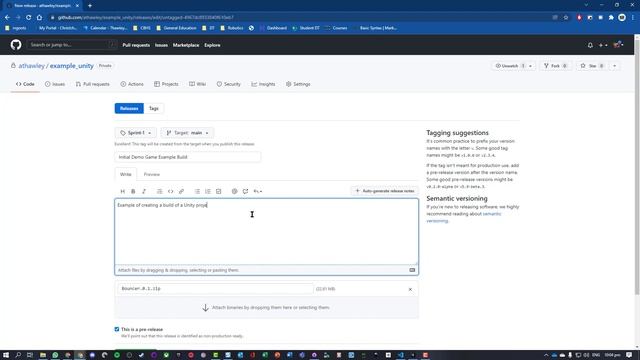Click the Markdown icon under the description box

click(412, 270)
